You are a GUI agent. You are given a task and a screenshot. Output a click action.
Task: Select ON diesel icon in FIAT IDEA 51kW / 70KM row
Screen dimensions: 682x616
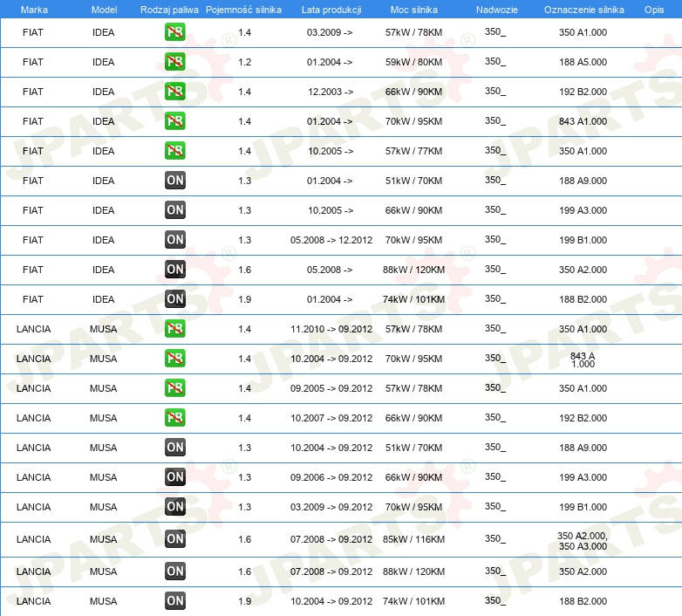tap(174, 180)
